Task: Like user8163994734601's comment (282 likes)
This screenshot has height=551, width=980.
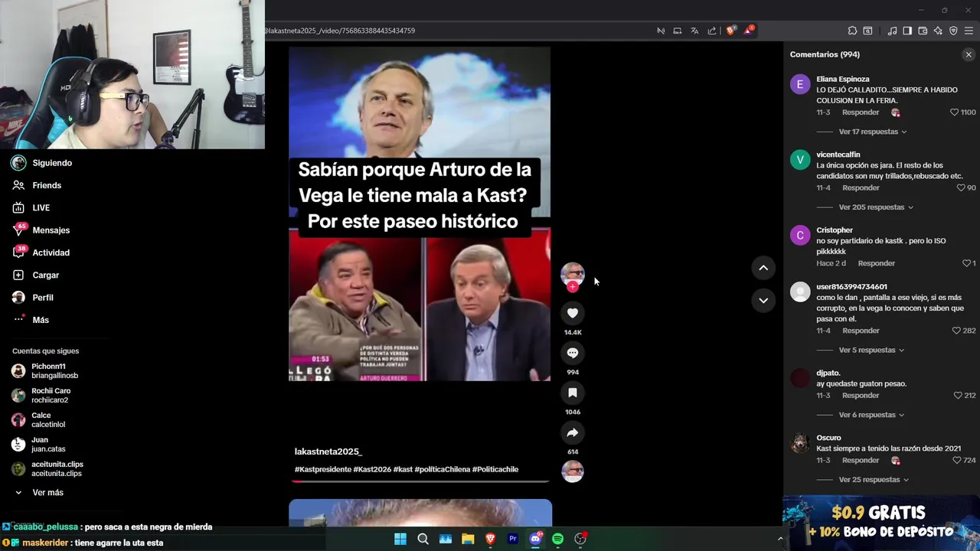Action: [x=956, y=331]
